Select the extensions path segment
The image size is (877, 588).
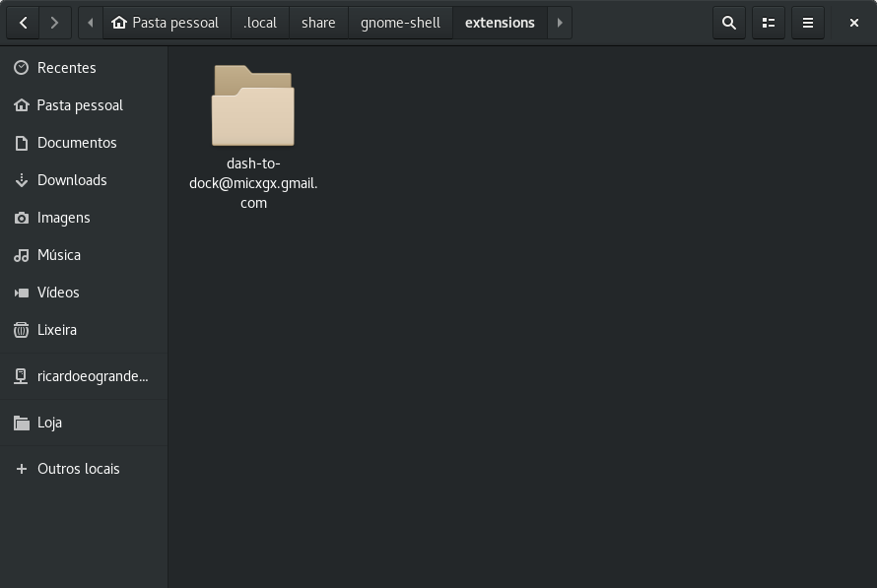500,23
